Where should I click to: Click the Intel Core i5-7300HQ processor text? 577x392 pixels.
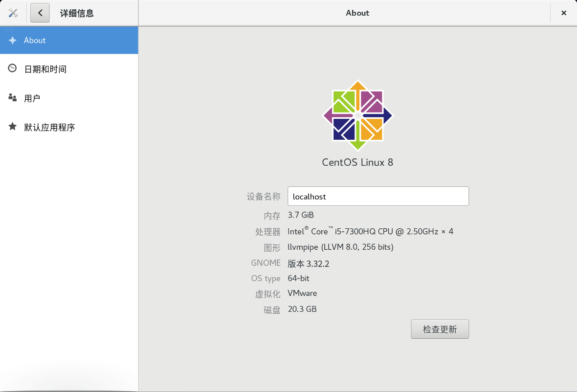coord(371,231)
